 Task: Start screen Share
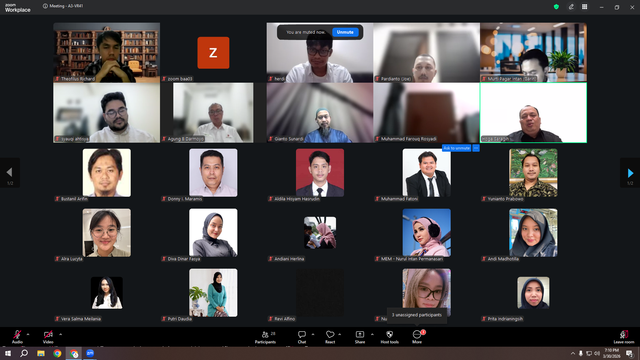[360, 337]
